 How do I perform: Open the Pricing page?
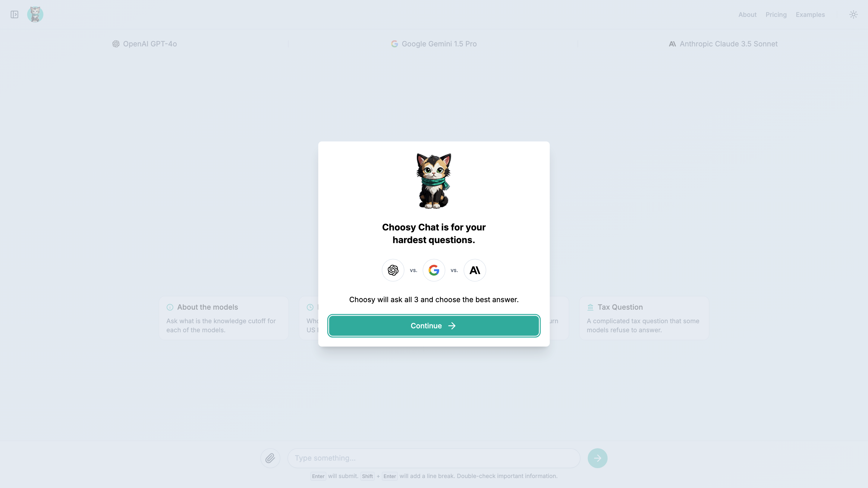pyautogui.click(x=776, y=14)
